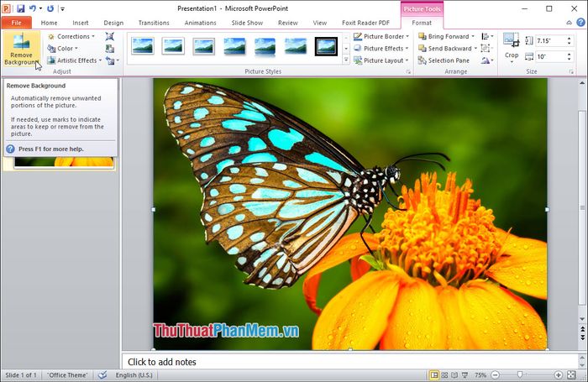This screenshot has width=588, height=382.
Task: Open the Customize Quick Access Toolbar dropdown
Action: [63, 8]
